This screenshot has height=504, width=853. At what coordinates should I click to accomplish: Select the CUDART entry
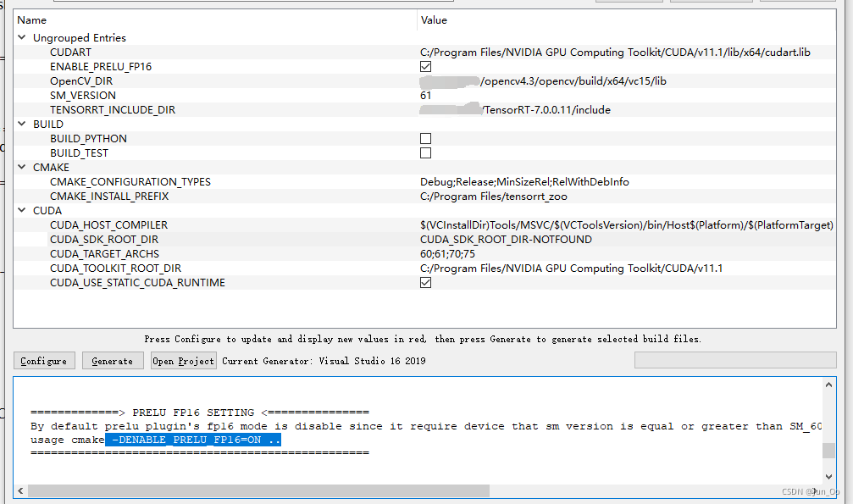[70, 52]
